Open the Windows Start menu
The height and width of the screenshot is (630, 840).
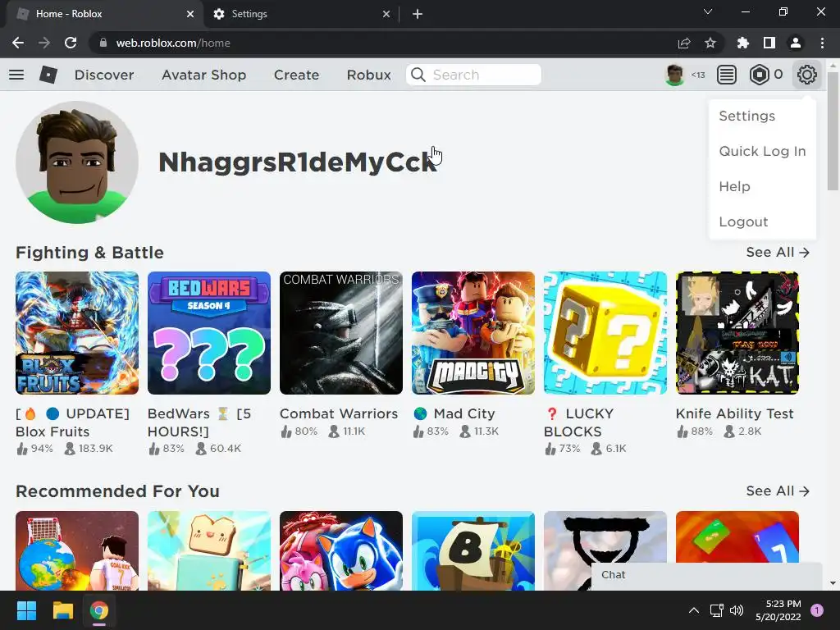pos(26,610)
